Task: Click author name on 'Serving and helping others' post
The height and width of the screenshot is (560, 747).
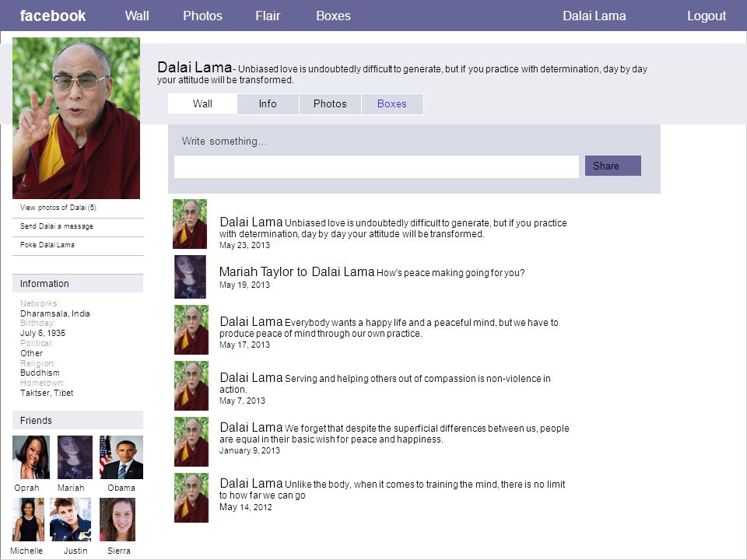Action: coord(251,378)
